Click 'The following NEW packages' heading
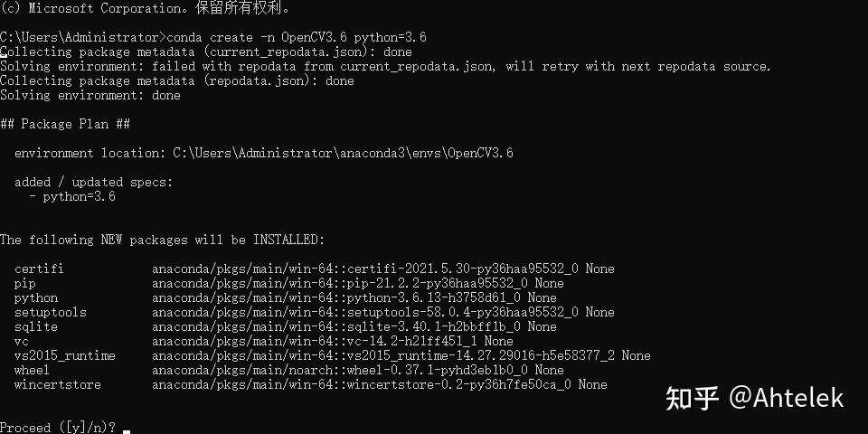The width and height of the screenshot is (868, 434). click(x=162, y=240)
